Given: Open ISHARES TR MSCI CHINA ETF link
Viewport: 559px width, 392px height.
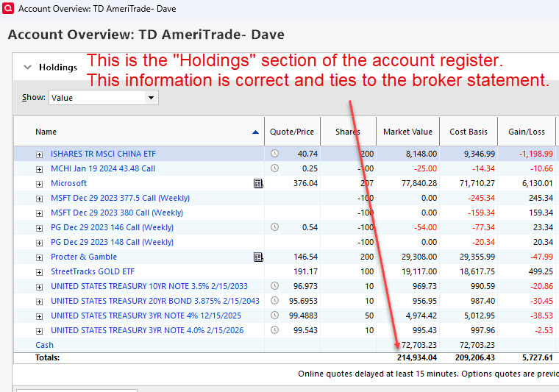Looking at the screenshot, I should (x=104, y=154).
